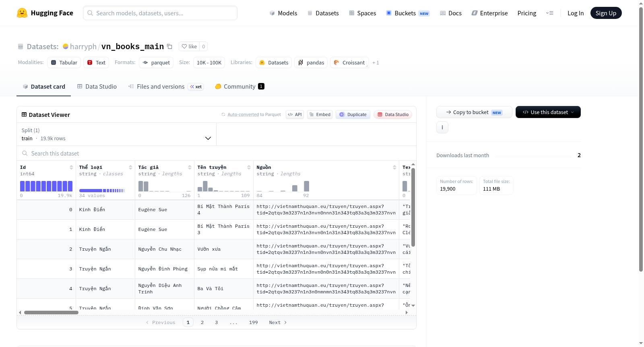Open the Use this dataset dropdown
The height and width of the screenshot is (347, 644).
click(x=548, y=112)
